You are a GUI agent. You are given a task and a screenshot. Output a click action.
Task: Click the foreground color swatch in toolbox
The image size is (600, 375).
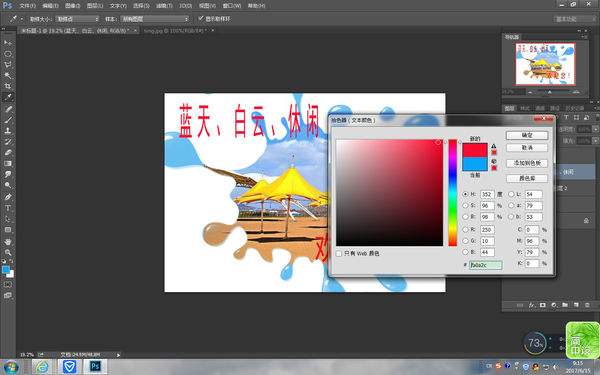[6, 270]
